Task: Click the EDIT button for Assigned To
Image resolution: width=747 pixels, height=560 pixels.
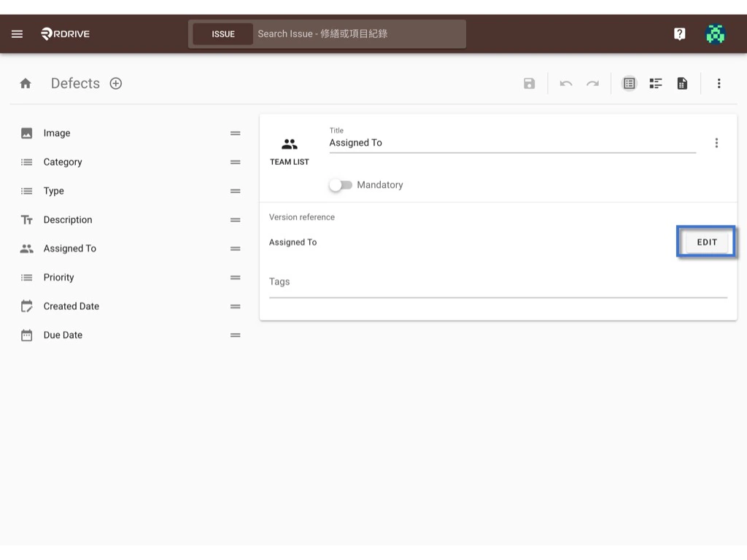Action: tap(705, 241)
